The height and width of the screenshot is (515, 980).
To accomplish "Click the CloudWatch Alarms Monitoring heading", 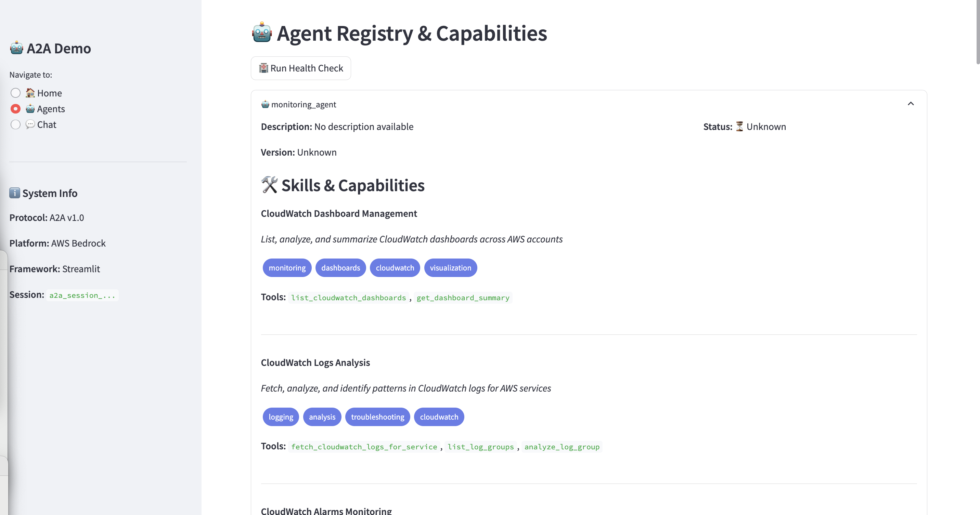I will click(326, 511).
